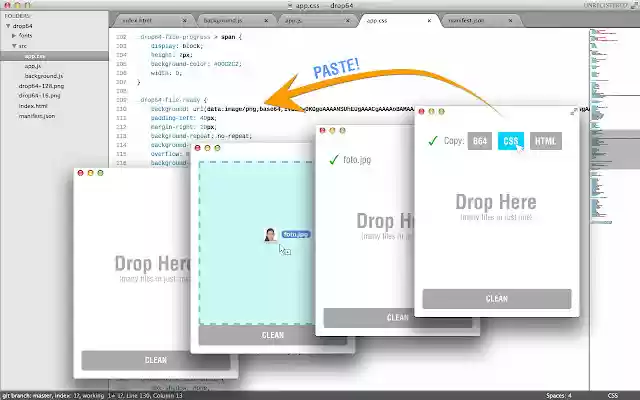Image resolution: width=640 pixels, height=400 pixels.
Task: Close the app.css tab with its x
Action: click(429, 20)
